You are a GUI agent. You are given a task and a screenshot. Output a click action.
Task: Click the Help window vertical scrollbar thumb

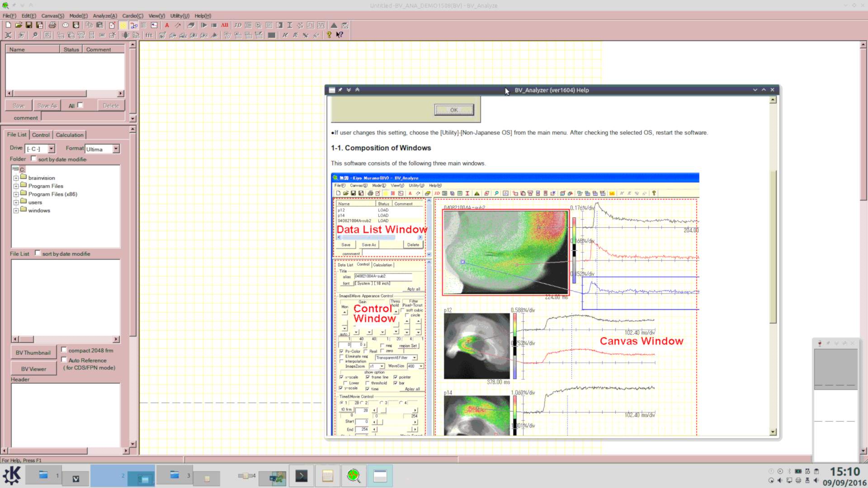(x=773, y=247)
